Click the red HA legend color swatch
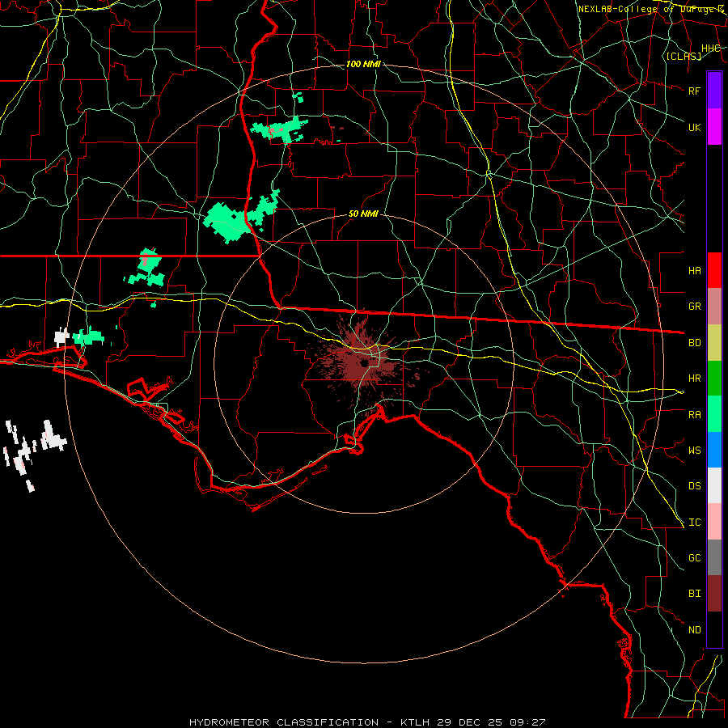728x728 pixels. pyautogui.click(x=714, y=270)
